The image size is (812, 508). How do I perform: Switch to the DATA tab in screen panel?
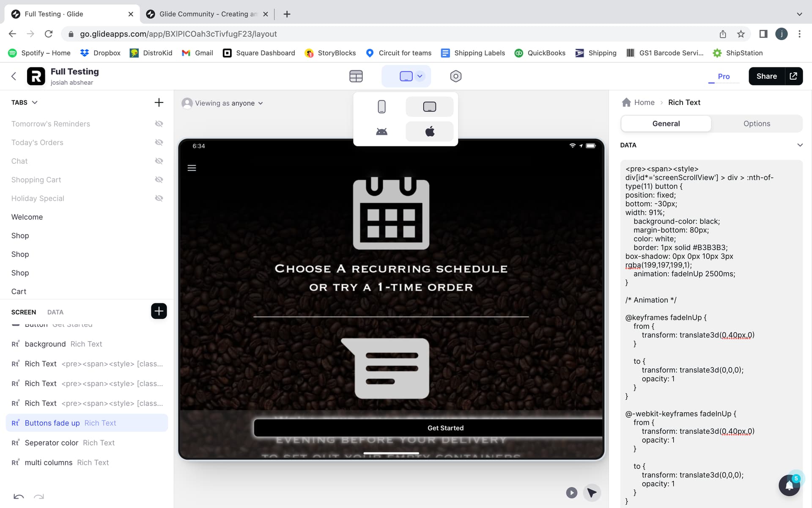pos(55,312)
